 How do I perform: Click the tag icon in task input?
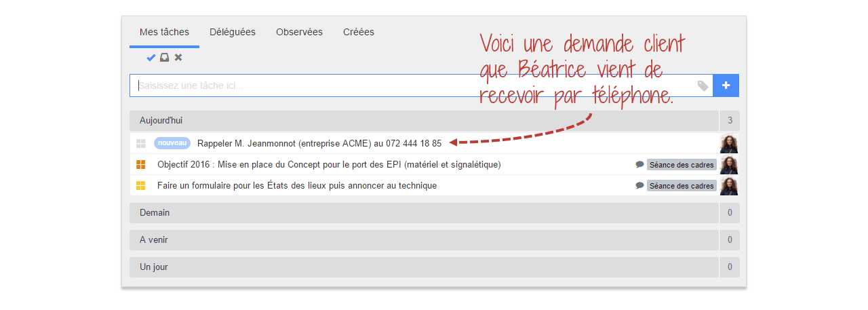click(x=703, y=85)
